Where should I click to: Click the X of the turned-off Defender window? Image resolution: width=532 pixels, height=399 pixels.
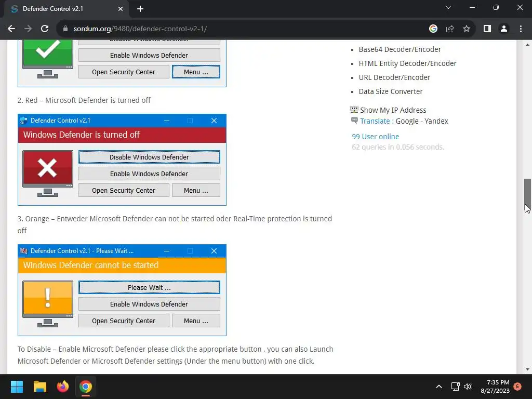point(214,121)
